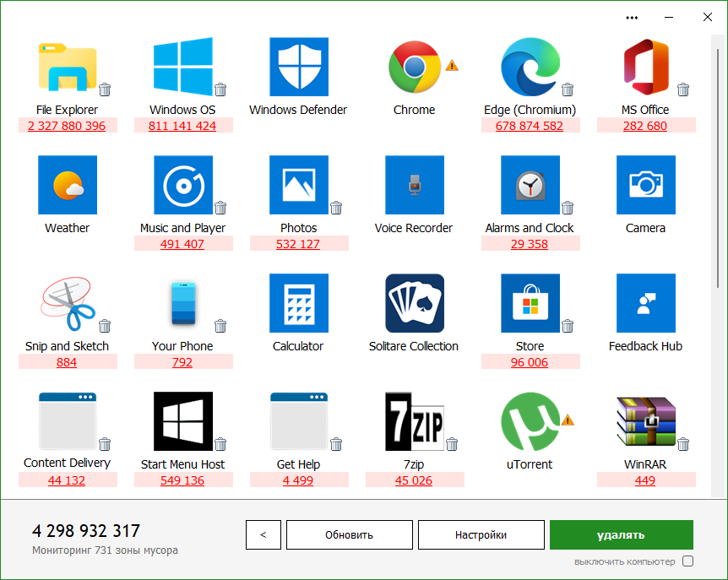Click the total 4 298 932 317 figure
This screenshot has height=580, width=728.
point(86,531)
